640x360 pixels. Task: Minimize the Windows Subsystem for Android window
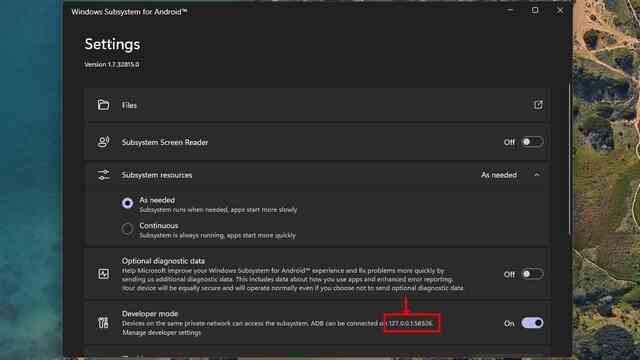510,11
